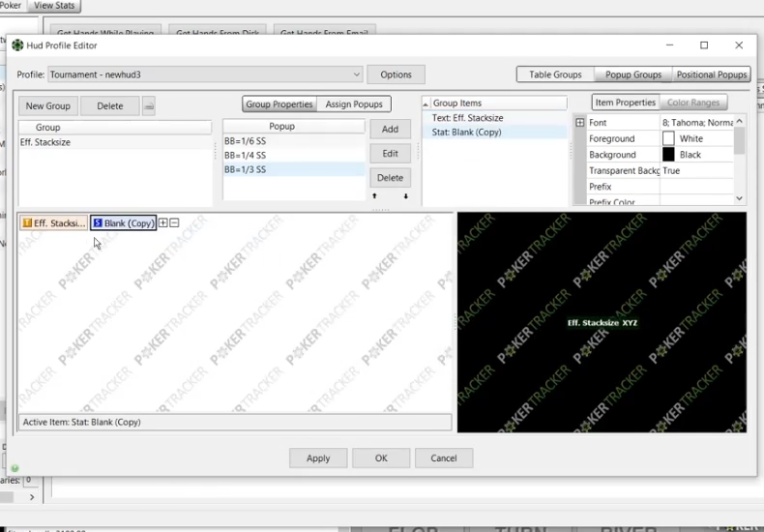
Task: Move popup down with the down arrow
Action: [x=405, y=195]
